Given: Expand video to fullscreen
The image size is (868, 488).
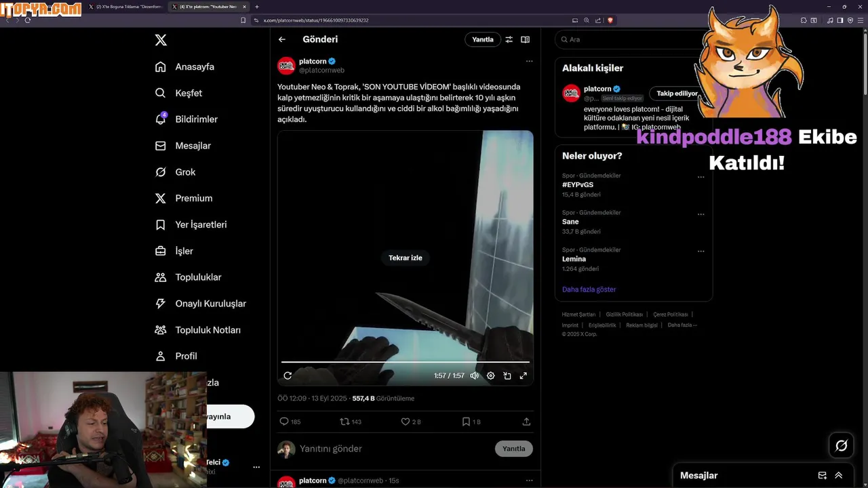Looking at the screenshot, I should [x=523, y=375].
